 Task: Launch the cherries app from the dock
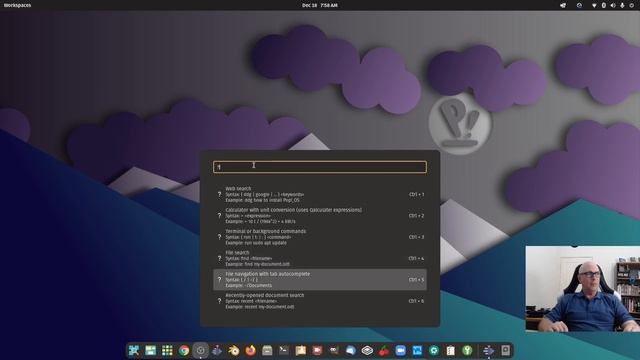[x=384, y=350]
